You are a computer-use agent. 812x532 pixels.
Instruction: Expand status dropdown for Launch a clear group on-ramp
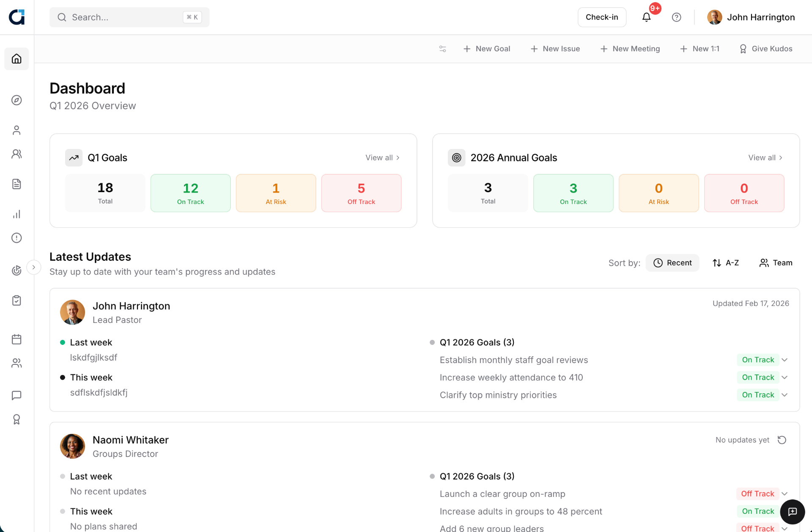[x=785, y=493]
